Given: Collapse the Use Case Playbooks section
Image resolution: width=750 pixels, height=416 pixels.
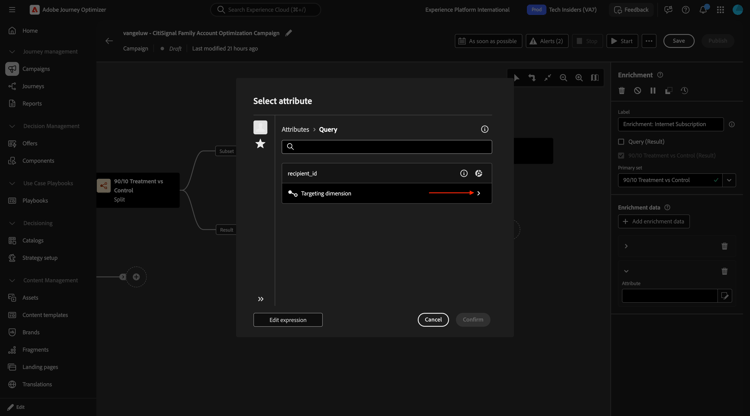Looking at the screenshot, I should coord(12,183).
